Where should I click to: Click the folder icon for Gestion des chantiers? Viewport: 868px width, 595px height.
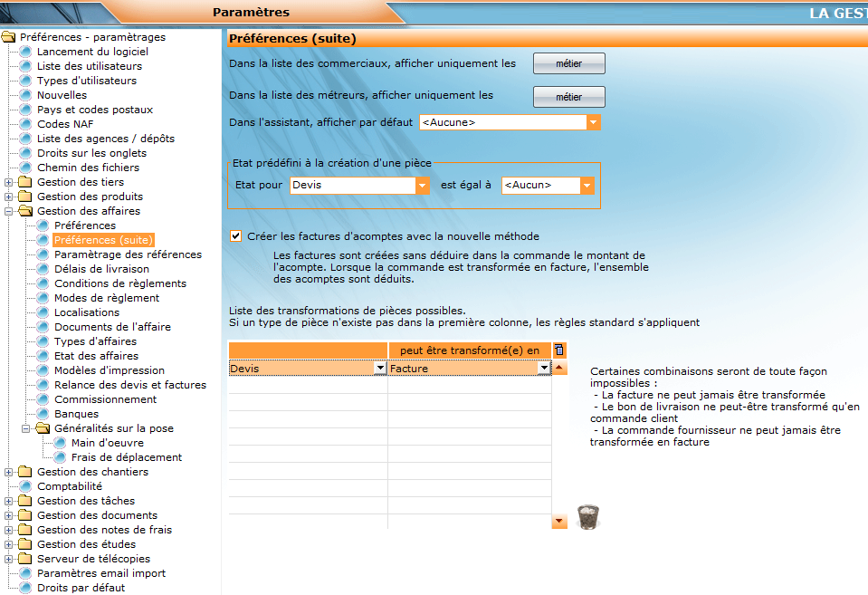pyautogui.click(x=25, y=472)
